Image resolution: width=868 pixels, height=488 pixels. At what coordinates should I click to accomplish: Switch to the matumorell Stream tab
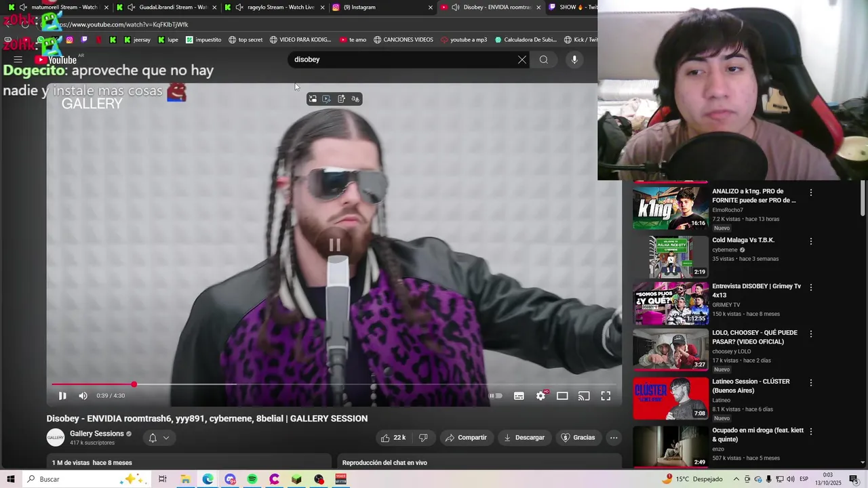pyautogui.click(x=58, y=7)
